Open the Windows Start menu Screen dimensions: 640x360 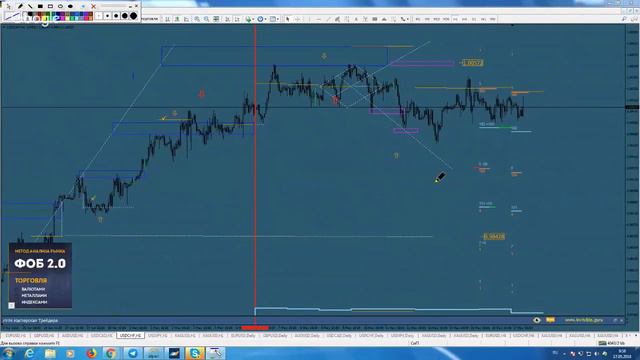click(9, 353)
